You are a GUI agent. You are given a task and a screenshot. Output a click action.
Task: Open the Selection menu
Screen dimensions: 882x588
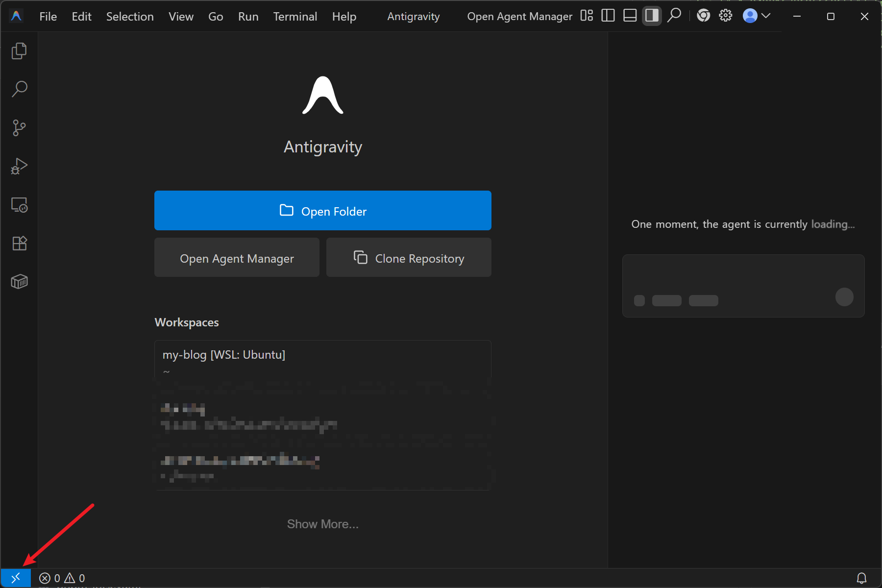[130, 17]
